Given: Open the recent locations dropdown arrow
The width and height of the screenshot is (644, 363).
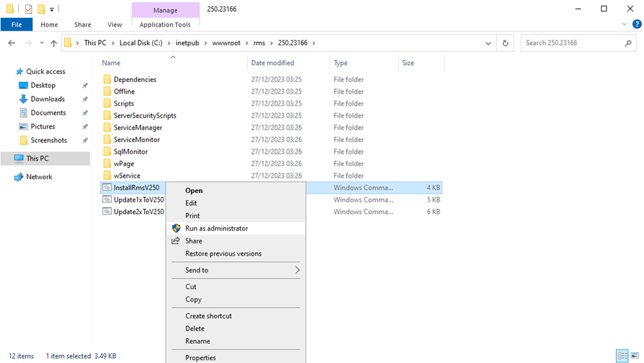Looking at the screenshot, I should click(x=42, y=43).
